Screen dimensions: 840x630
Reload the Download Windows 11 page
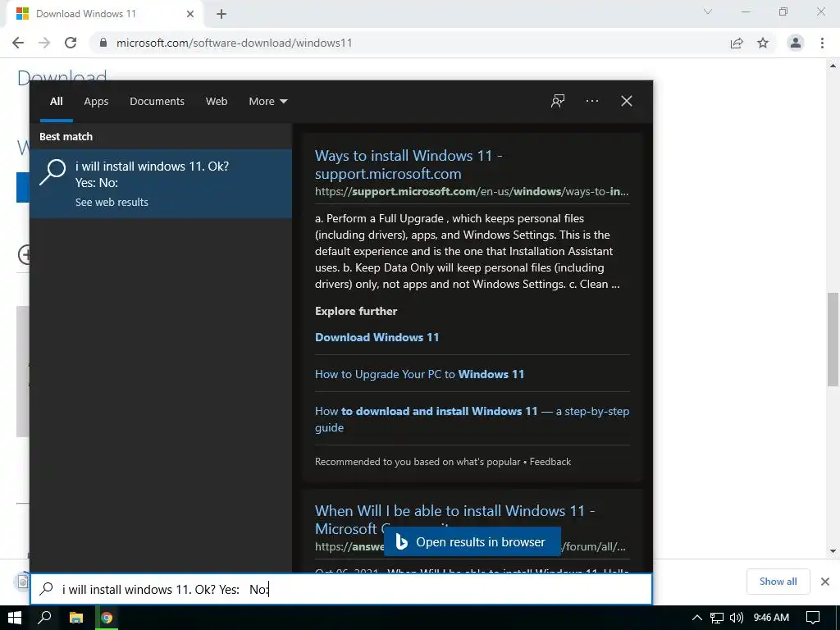click(71, 43)
